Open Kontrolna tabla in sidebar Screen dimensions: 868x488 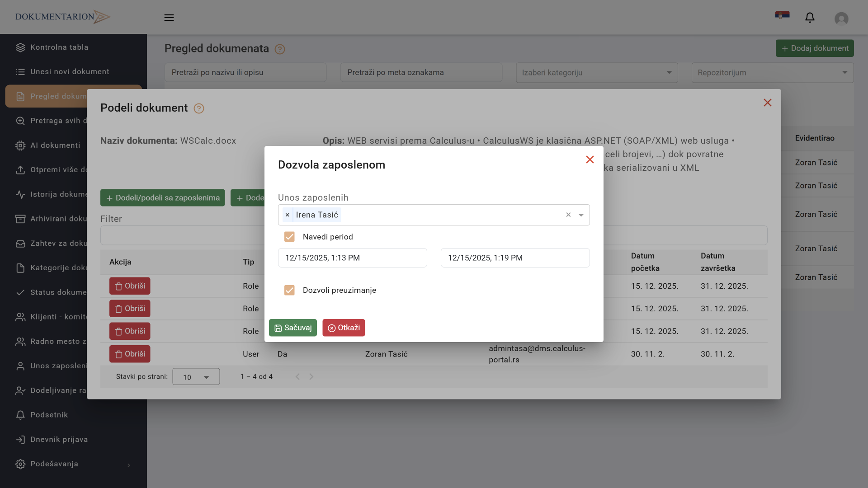59,47
